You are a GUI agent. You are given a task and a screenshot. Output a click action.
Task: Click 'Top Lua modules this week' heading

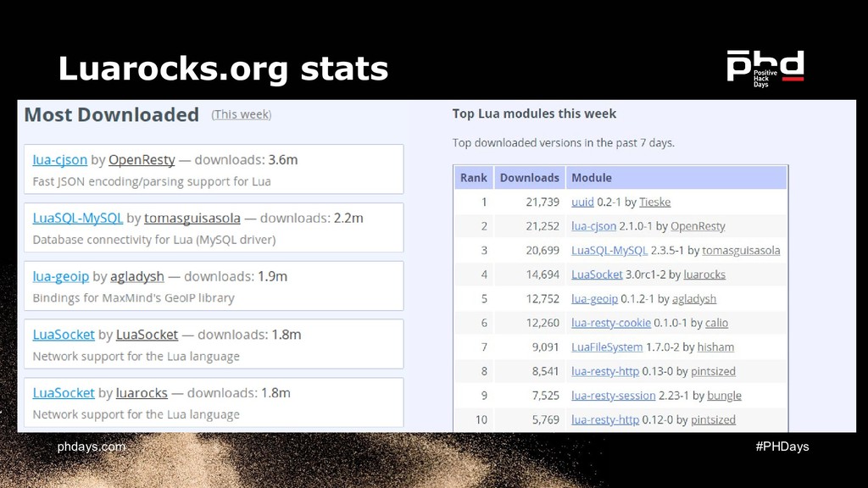point(534,114)
